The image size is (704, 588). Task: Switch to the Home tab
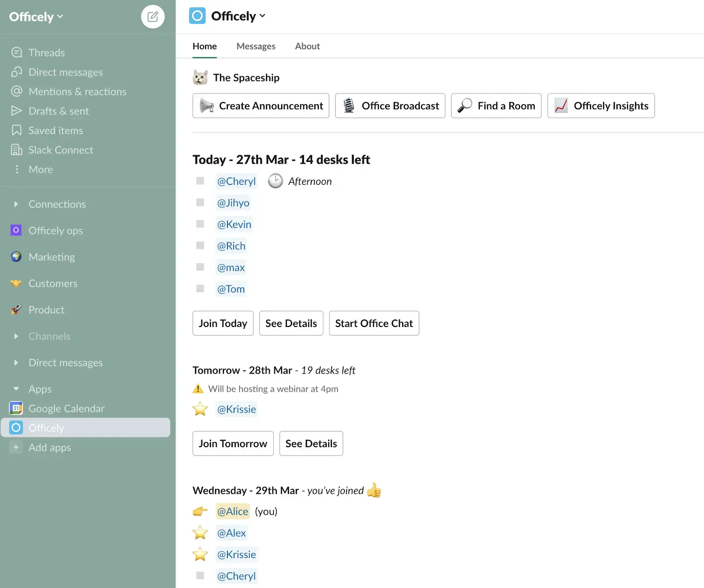[205, 46]
